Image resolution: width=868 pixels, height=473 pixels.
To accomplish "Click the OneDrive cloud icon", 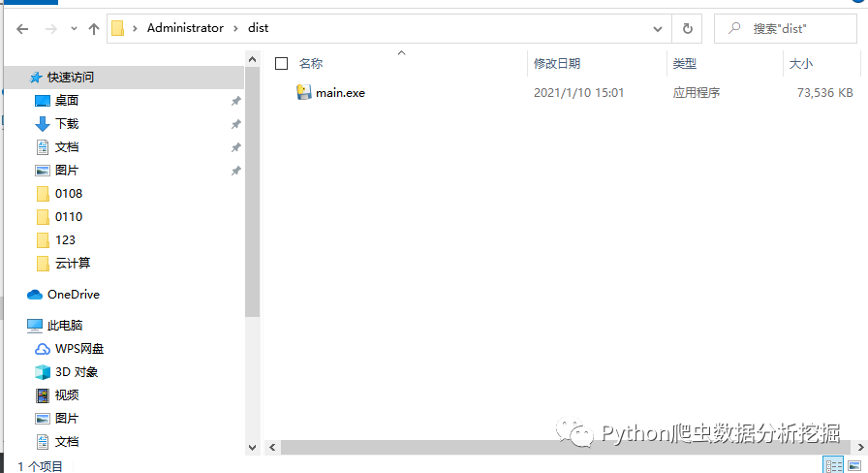I will [x=35, y=295].
